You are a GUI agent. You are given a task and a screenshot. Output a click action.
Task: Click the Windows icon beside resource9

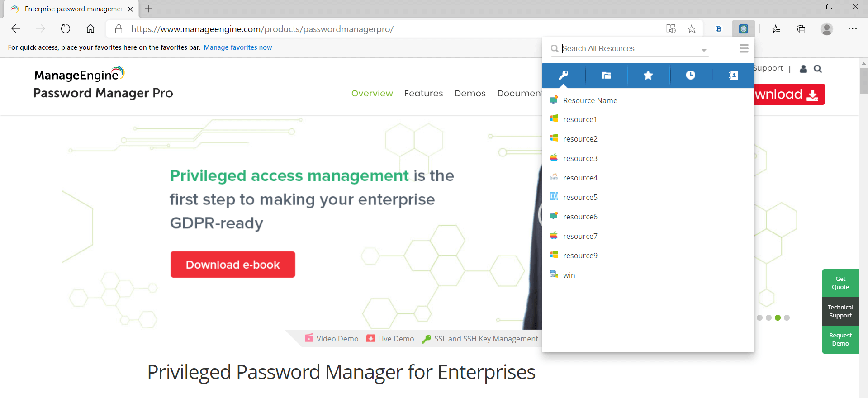554,255
